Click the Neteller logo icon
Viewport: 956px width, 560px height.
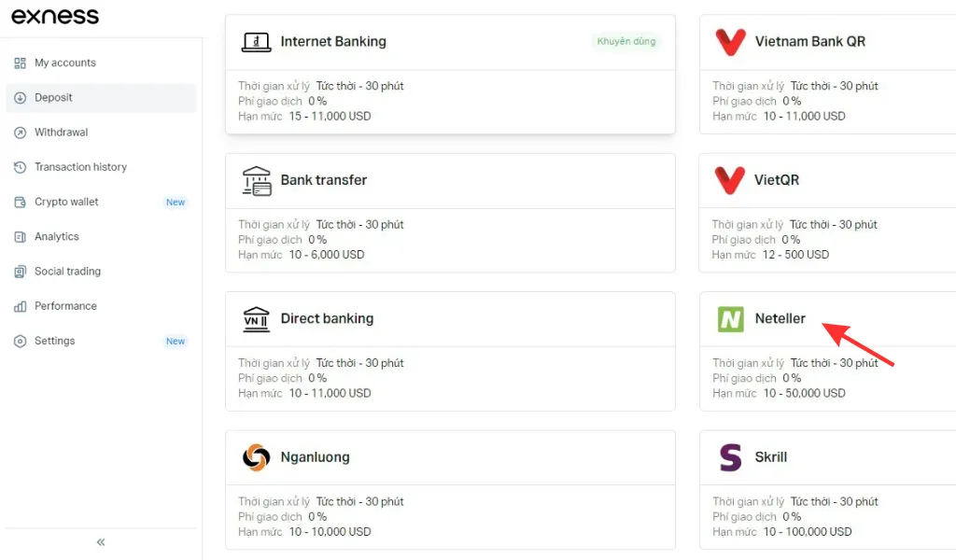[x=733, y=318]
